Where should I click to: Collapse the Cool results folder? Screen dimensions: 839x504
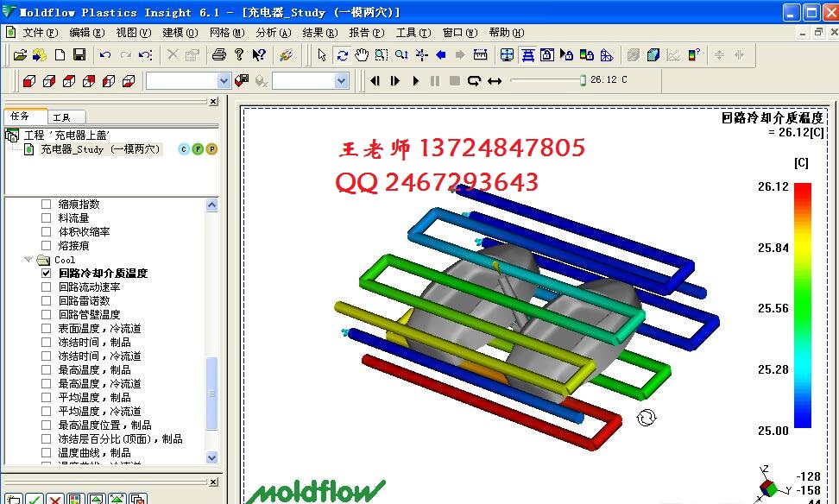[28, 260]
